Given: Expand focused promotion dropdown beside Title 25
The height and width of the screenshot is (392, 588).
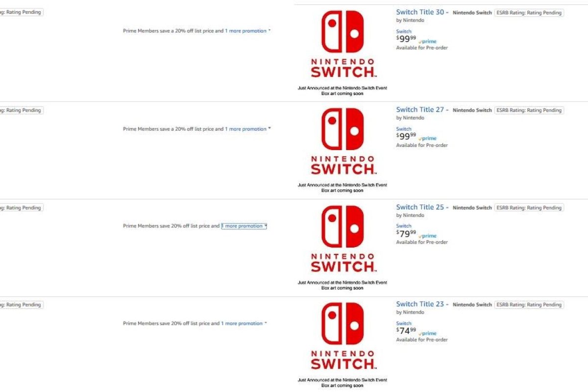Looking at the screenshot, I should [244, 226].
